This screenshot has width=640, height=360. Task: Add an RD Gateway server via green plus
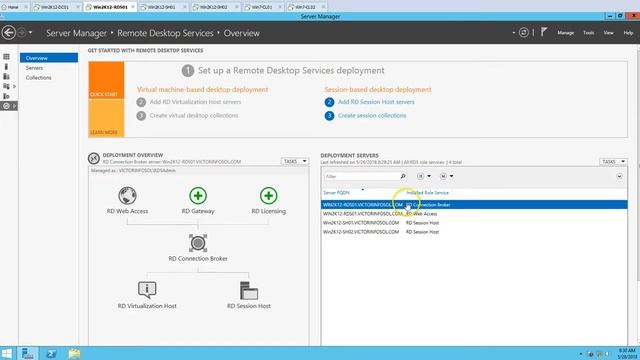[198, 196]
